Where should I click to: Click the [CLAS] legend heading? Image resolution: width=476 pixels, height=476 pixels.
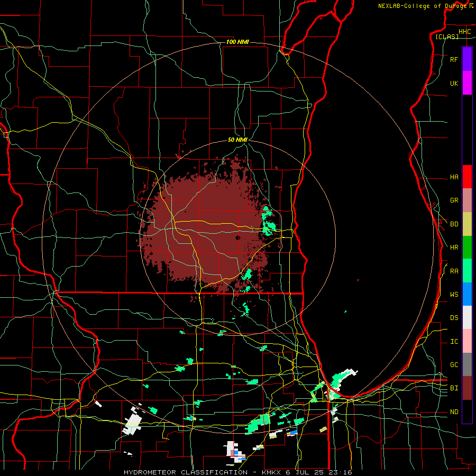coord(447,36)
